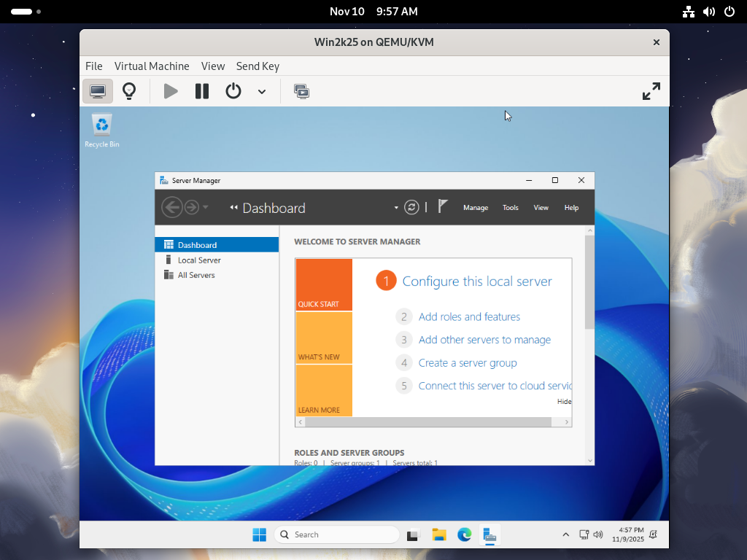Show virtual hardware details lightbulb icon
The width and height of the screenshot is (747, 560).
(x=129, y=91)
